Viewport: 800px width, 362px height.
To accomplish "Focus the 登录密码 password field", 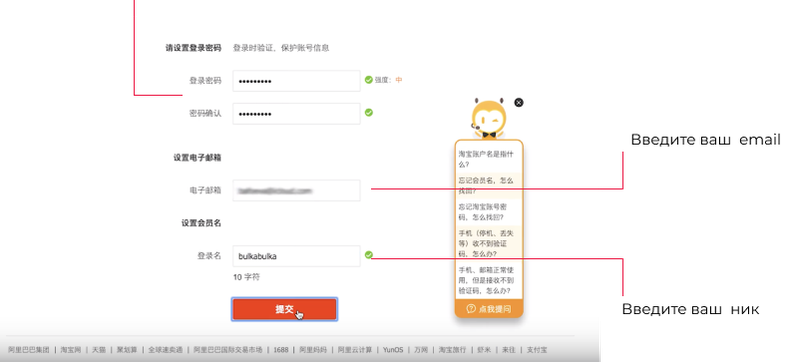I will pyautogui.click(x=296, y=81).
